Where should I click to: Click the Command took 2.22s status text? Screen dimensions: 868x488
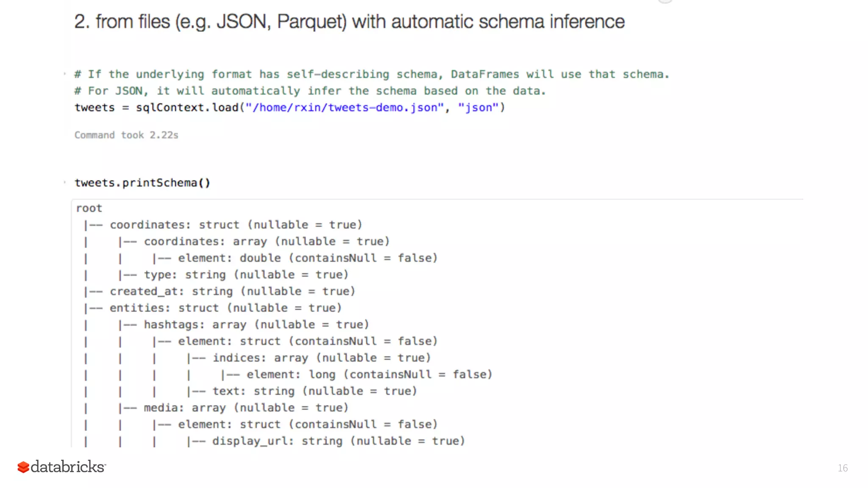pos(126,135)
